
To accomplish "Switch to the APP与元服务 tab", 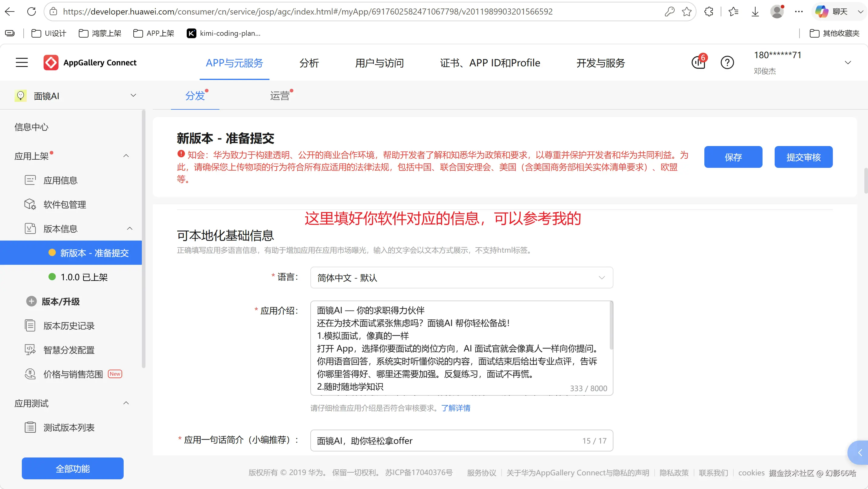I will 235,63.
